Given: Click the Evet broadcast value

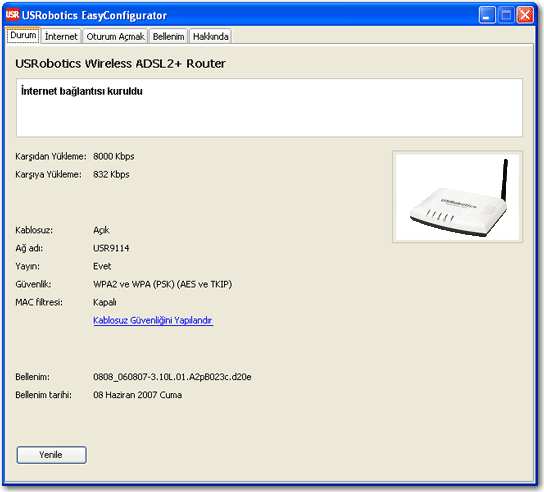Looking at the screenshot, I should pyautogui.click(x=102, y=266).
